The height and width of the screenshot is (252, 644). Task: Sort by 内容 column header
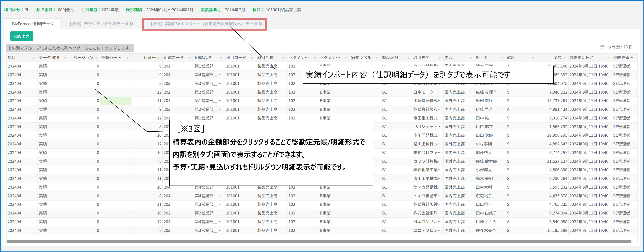pyautogui.click(x=449, y=58)
